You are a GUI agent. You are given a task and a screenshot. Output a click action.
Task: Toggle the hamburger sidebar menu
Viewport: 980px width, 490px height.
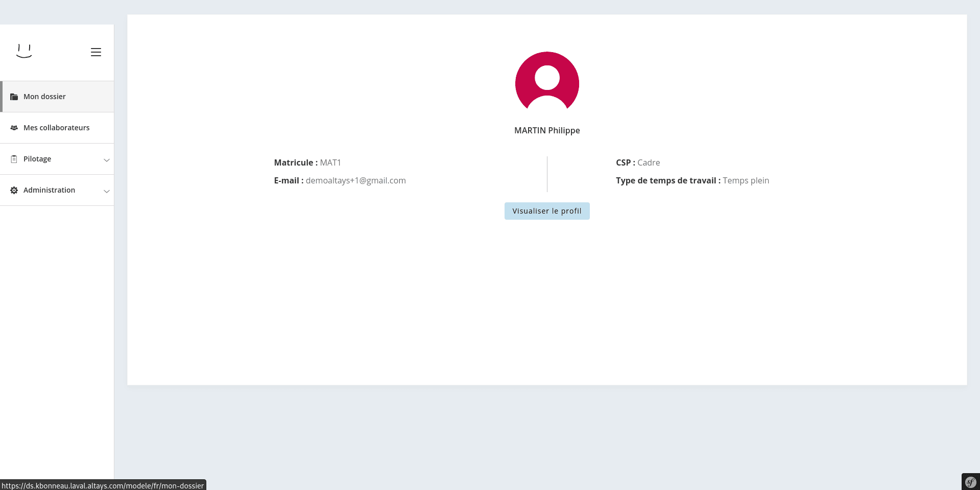(x=96, y=52)
